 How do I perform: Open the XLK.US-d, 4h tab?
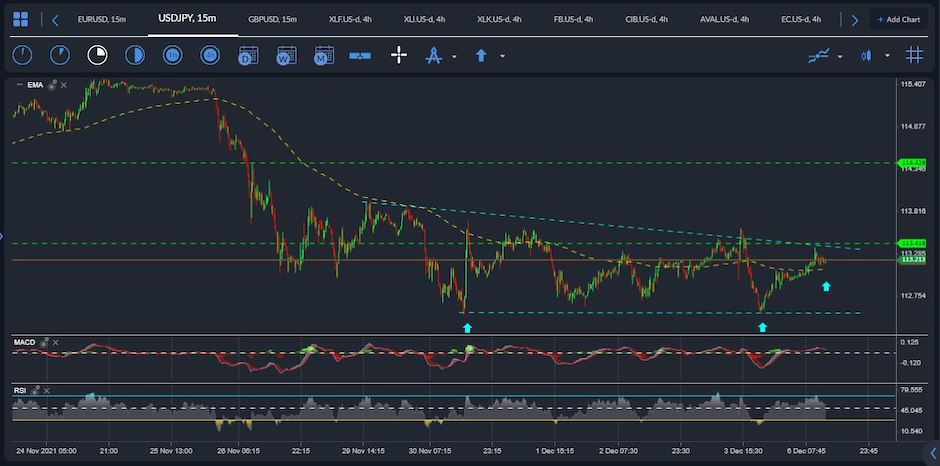(x=499, y=20)
